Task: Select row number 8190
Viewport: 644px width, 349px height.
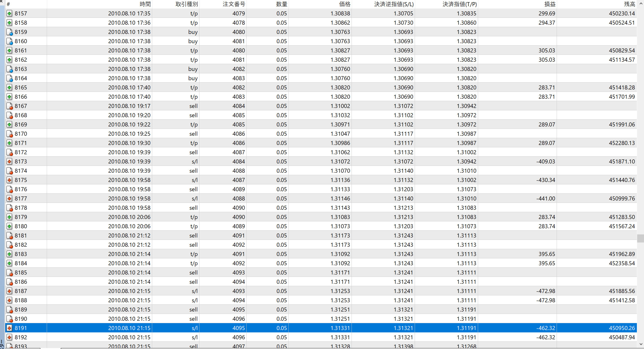Action: click(21, 319)
